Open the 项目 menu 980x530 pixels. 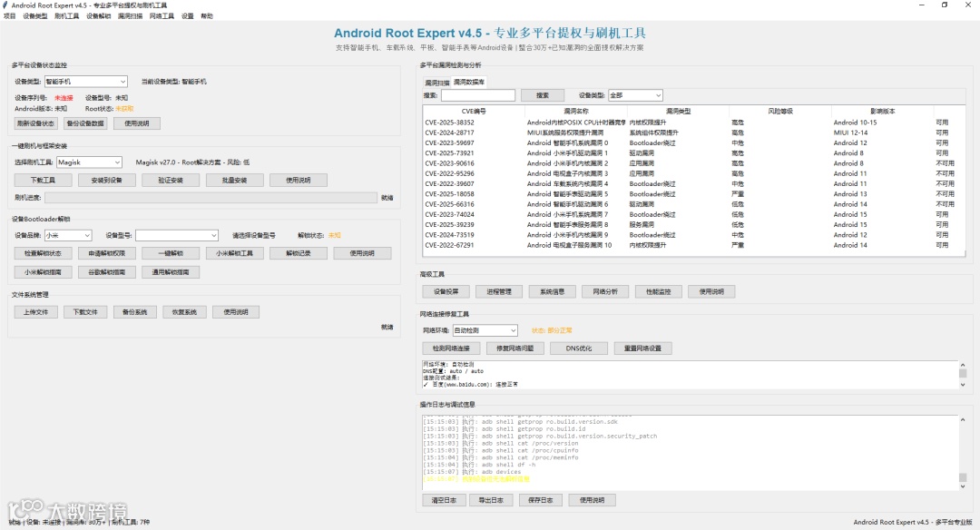9,16
